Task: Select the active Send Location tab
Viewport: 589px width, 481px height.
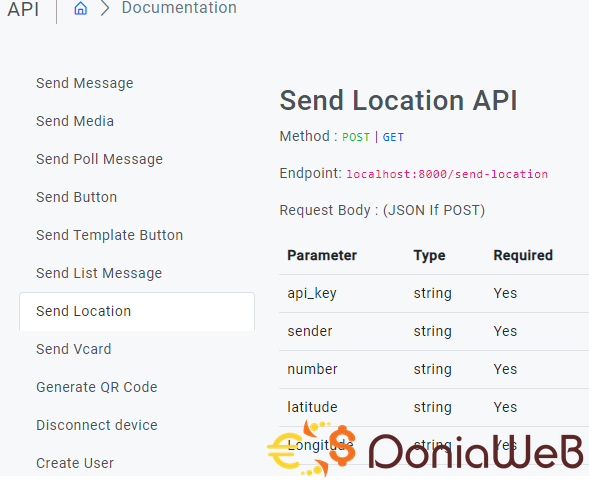Action: 137,311
